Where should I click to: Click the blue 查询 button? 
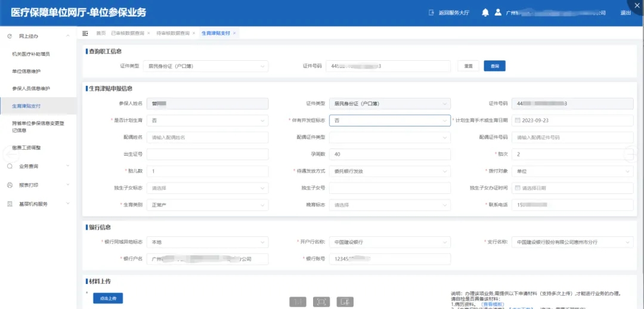[x=494, y=66]
